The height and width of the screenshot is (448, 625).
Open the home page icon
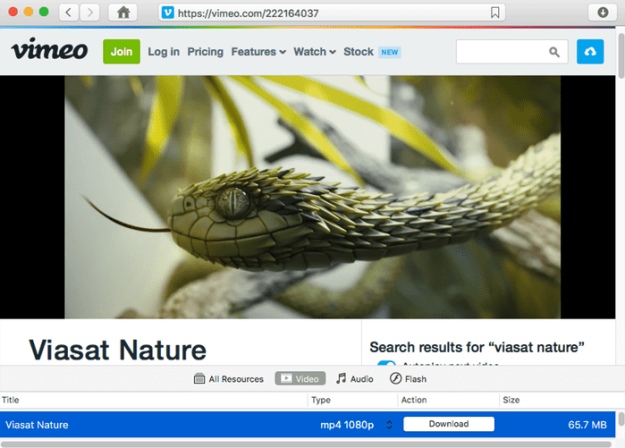pos(123,12)
